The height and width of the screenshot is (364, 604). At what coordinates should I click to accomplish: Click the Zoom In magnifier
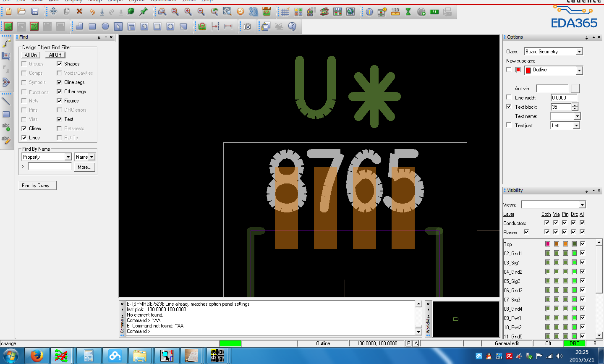coord(188,12)
